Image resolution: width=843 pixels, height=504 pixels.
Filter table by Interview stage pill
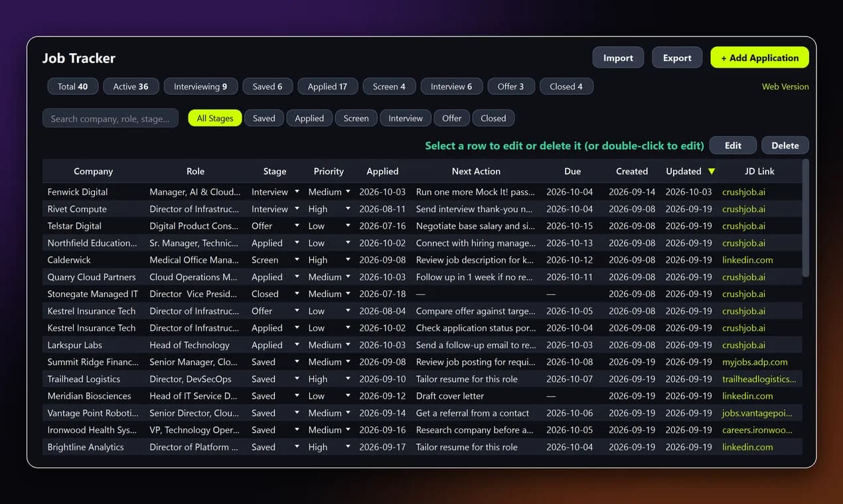406,118
